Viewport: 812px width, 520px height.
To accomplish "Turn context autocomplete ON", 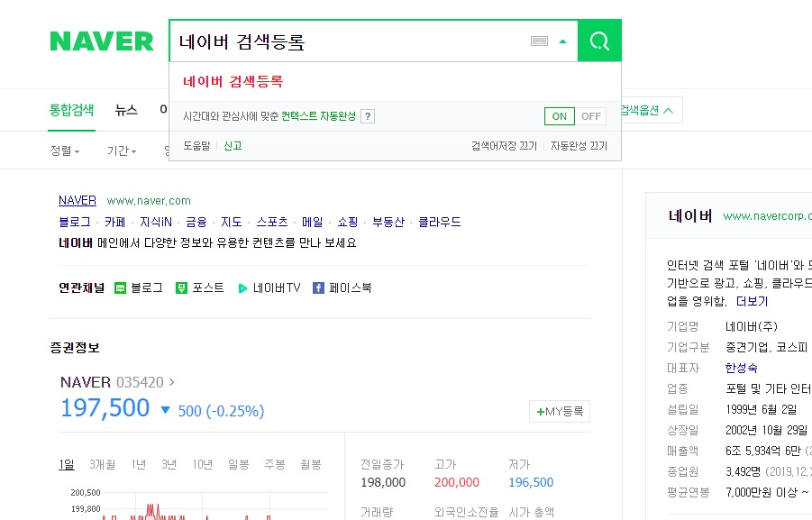I will coord(560,116).
